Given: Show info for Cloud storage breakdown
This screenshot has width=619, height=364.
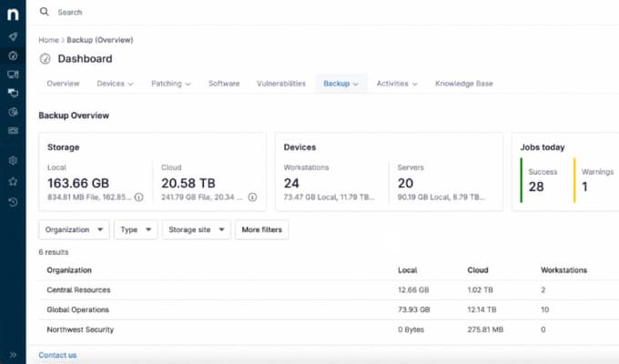Looking at the screenshot, I should tap(252, 197).
